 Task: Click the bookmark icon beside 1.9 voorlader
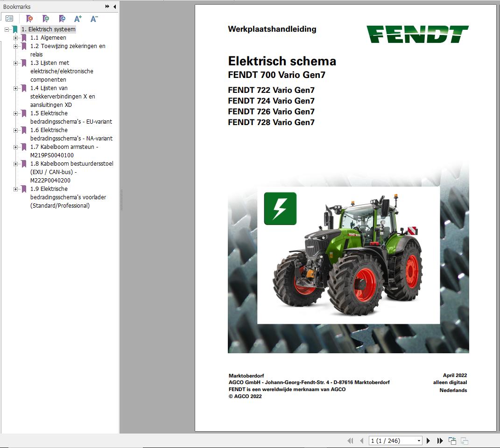click(x=24, y=189)
